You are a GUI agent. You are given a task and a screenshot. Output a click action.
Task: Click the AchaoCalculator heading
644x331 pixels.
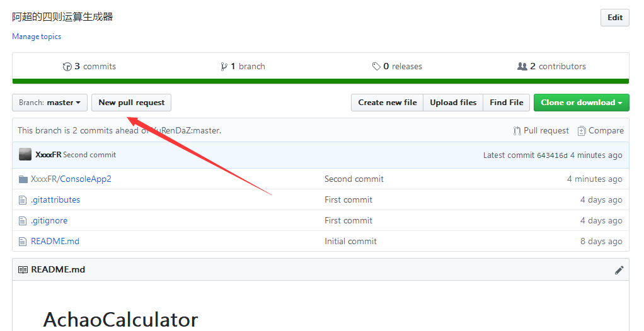tap(120, 319)
